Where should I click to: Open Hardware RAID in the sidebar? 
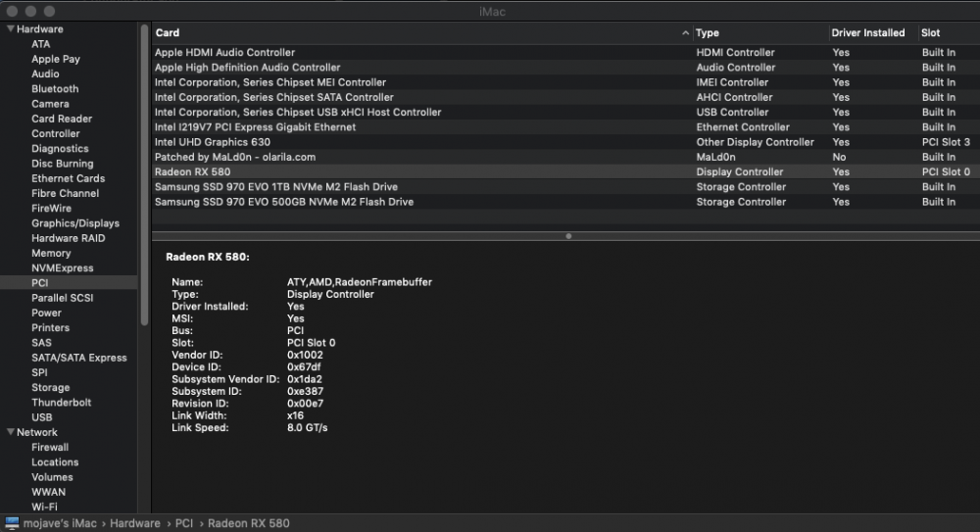point(69,238)
